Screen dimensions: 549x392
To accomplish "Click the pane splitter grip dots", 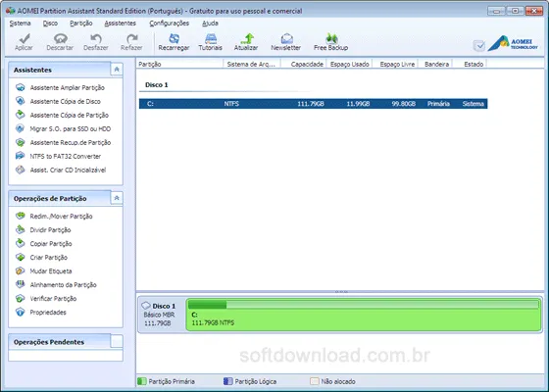I will coord(341,292).
